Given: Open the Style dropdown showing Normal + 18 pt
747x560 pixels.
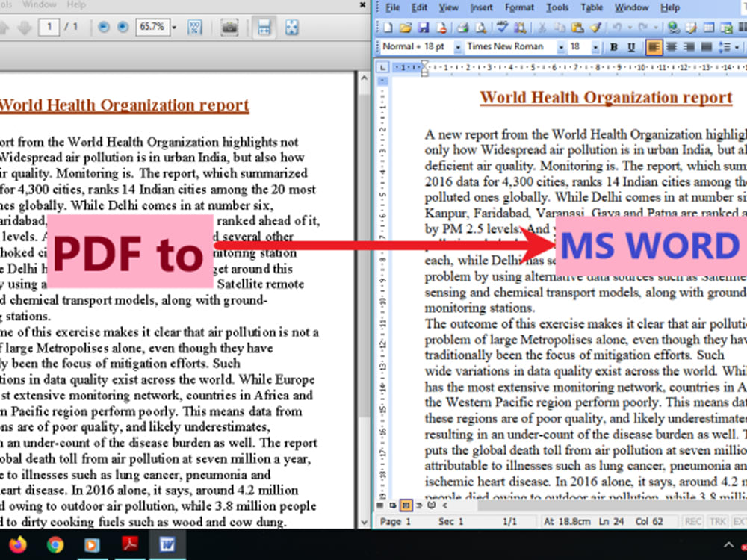Looking at the screenshot, I should point(457,47).
